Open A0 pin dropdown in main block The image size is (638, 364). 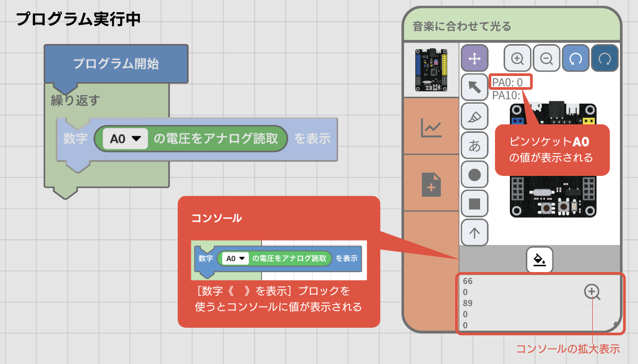point(125,139)
